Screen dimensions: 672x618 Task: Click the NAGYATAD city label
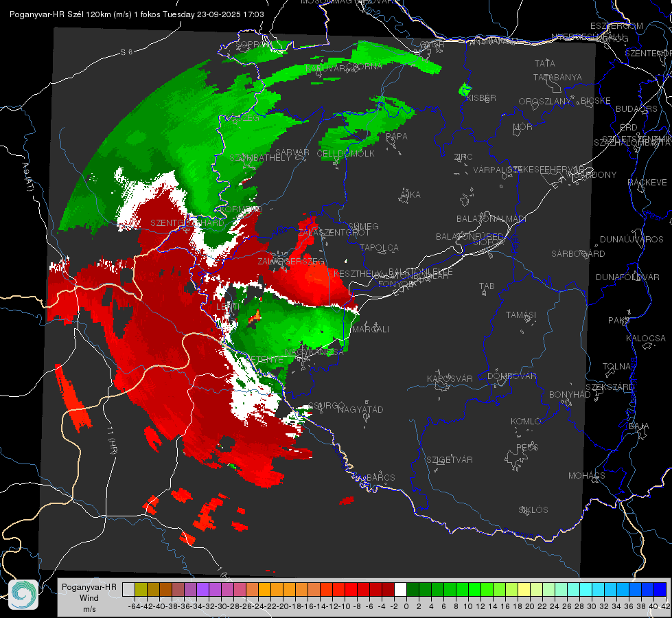(x=360, y=409)
